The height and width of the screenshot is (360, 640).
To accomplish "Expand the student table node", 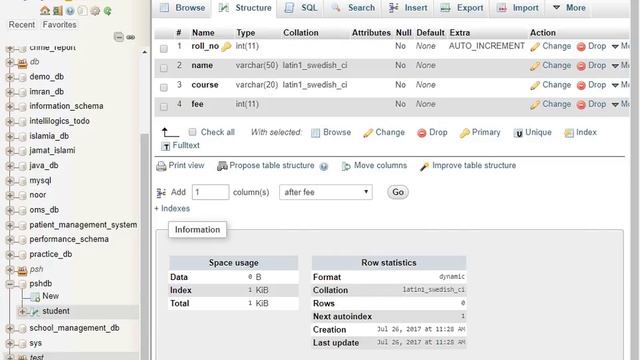I will 22,312.
